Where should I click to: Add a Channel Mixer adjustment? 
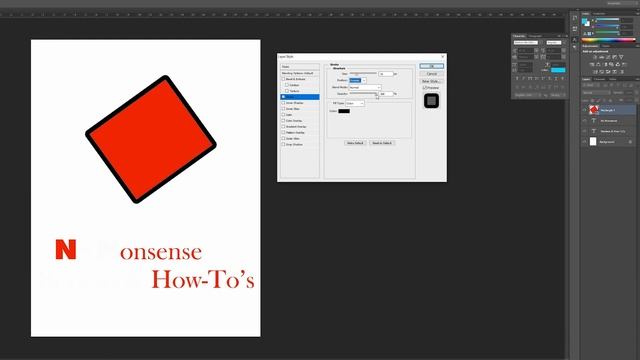(618, 64)
